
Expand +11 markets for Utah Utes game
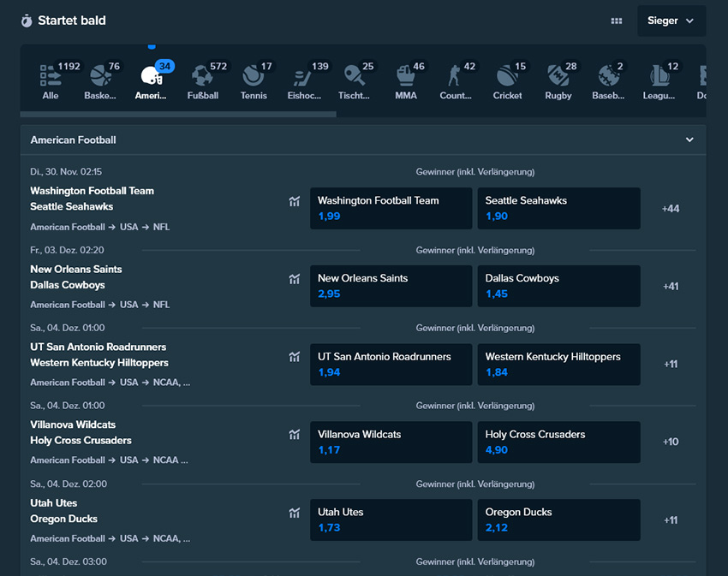pos(671,520)
